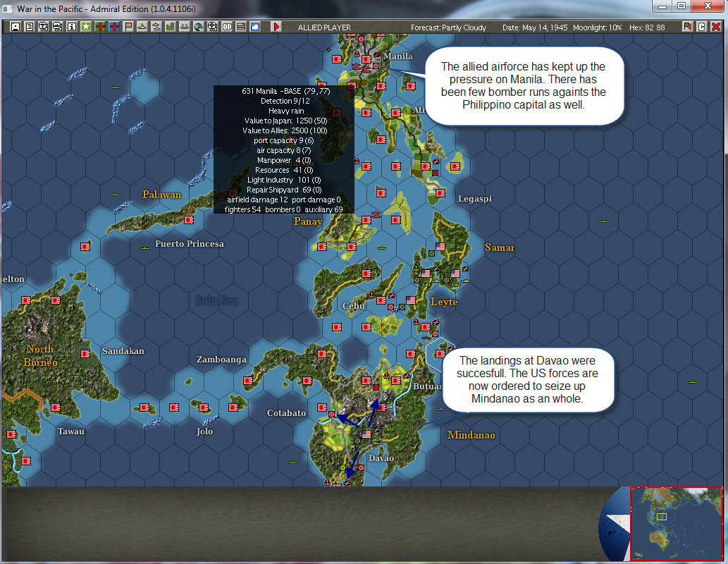Click the green land base toolbar icon
The image size is (728, 564).
(171, 27)
